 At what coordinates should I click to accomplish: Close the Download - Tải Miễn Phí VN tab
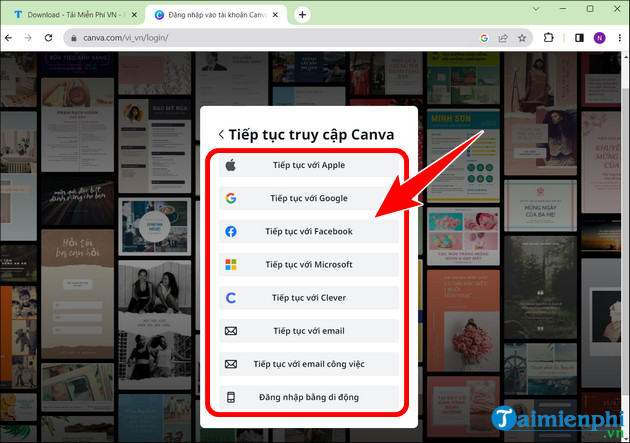pyautogui.click(x=134, y=15)
